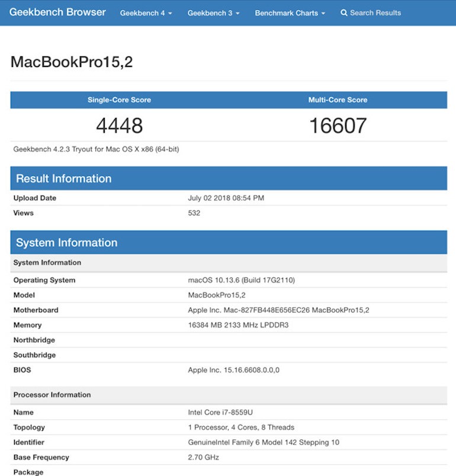Viewport: 456px width, 476px height.
Task: Click the multi-core score 16607
Action: point(338,125)
